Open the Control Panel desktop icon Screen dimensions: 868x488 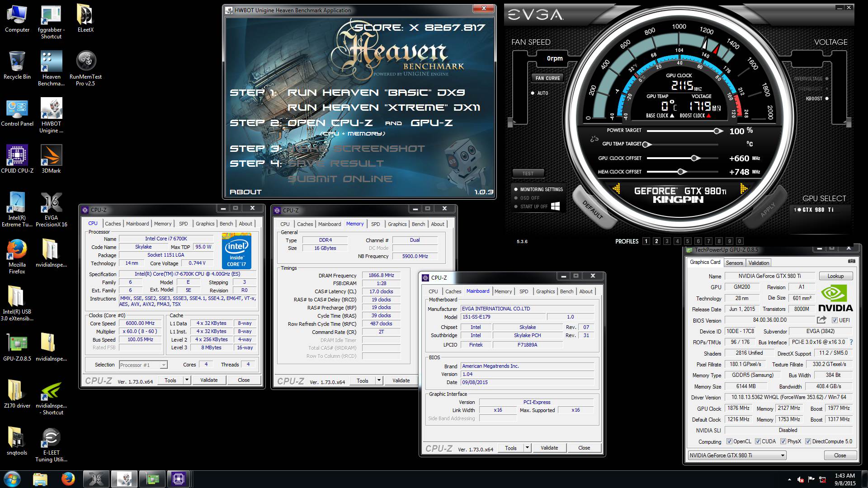coord(17,112)
